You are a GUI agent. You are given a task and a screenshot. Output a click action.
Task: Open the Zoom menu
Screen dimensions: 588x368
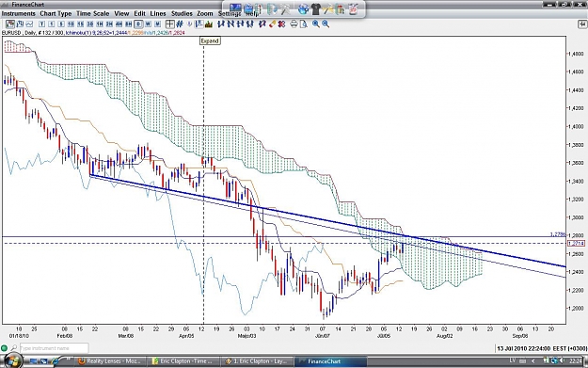(205, 13)
